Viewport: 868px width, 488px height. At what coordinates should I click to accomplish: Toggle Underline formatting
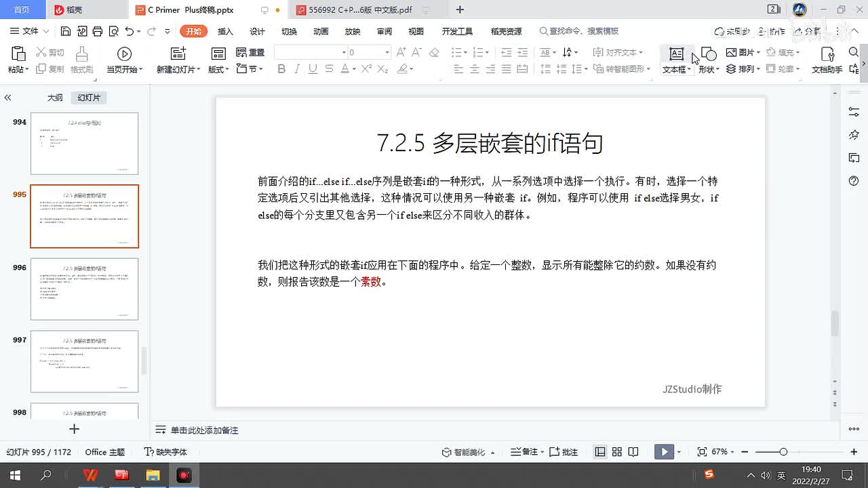tap(313, 68)
